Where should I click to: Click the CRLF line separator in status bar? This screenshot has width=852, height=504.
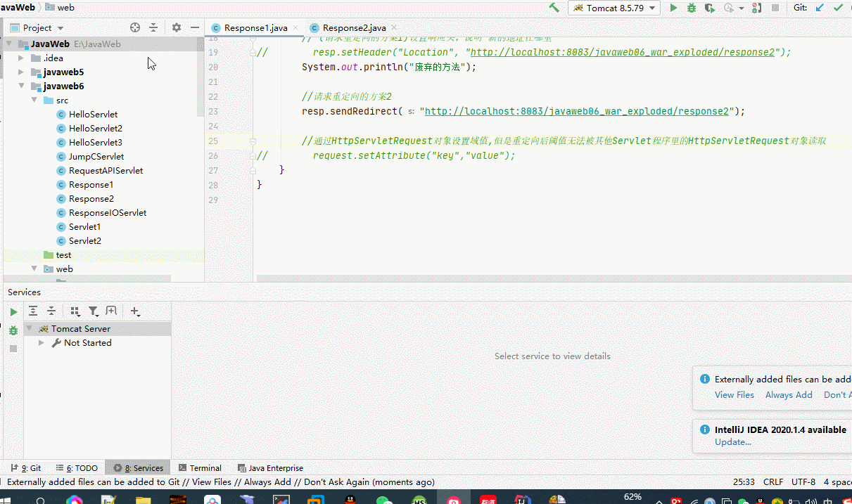(772, 482)
